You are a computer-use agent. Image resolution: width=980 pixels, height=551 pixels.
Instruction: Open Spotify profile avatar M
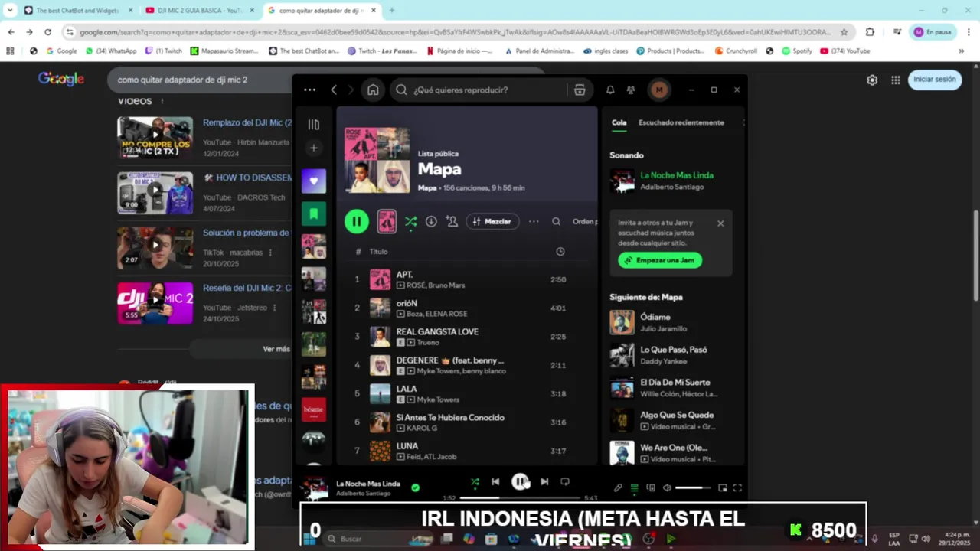[658, 90]
